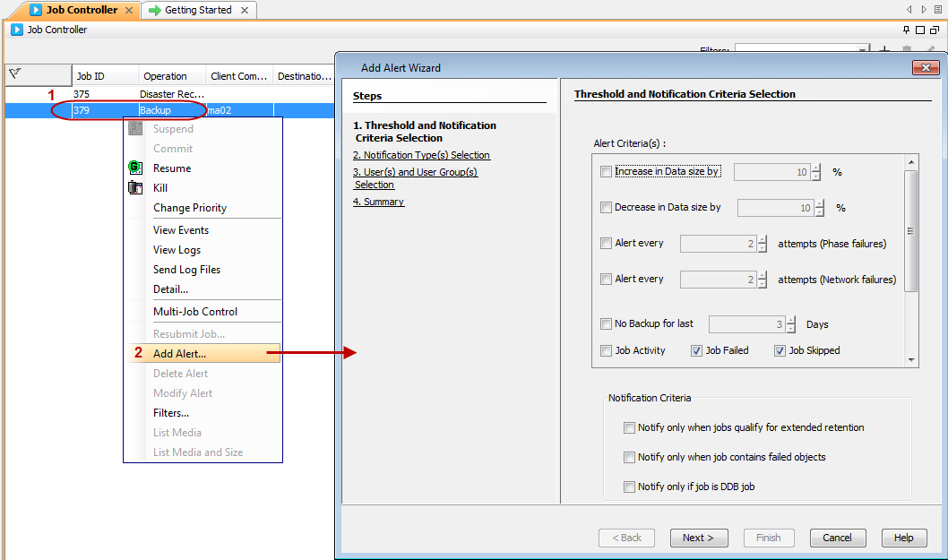Image resolution: width=948 pixels, height=560 pixels.
Task: Click the filter funnel icon in table header
Action: 15,74
